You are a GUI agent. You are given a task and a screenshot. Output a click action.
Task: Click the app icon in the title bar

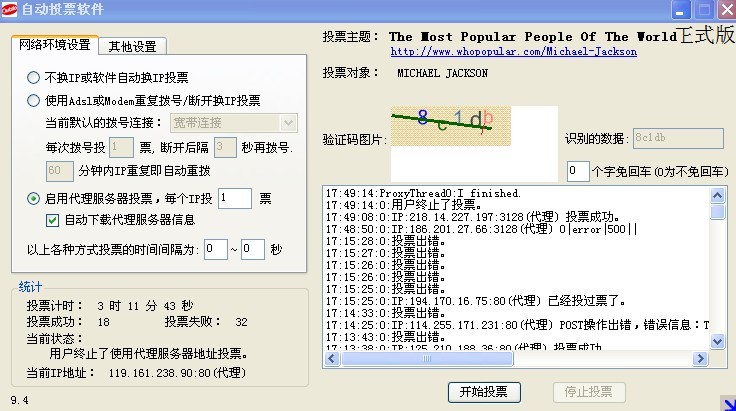pyautogui.click(x=9, y=10)
